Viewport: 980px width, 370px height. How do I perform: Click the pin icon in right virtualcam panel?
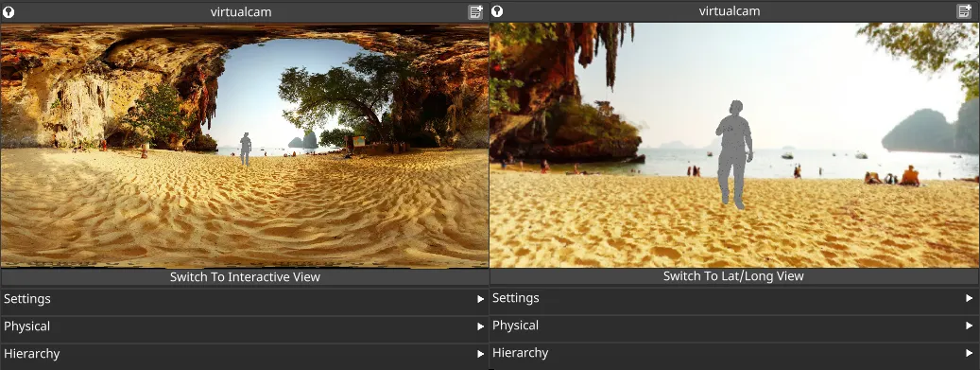click(x=497, y=11)
